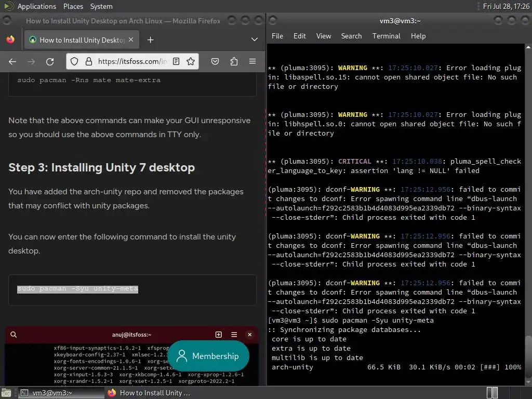Click the multilib is up to date line
Viewport: 532px width, 399px height.
click(317, 357)
